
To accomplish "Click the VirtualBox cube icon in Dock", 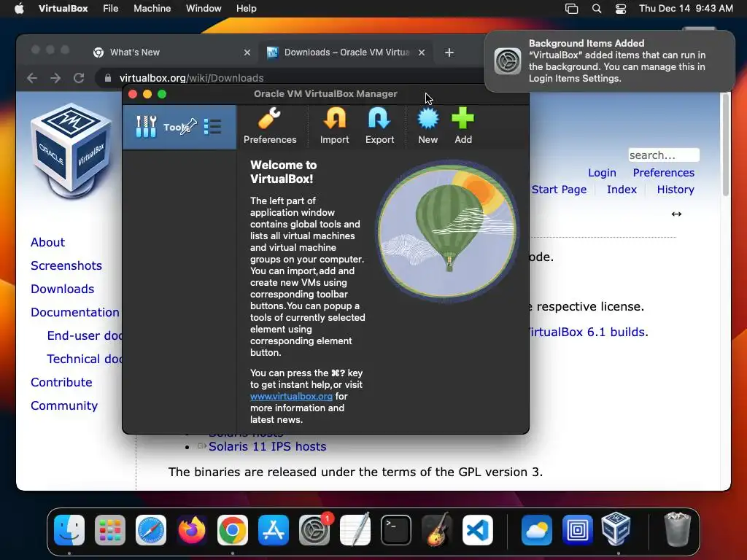I will pyautogui.click(x=616, y=529).
